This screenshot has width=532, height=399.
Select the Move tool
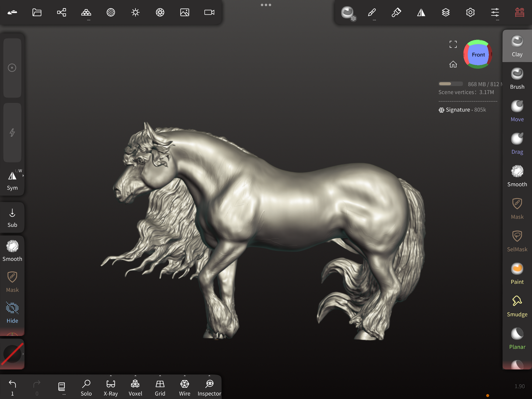(517, 111)
